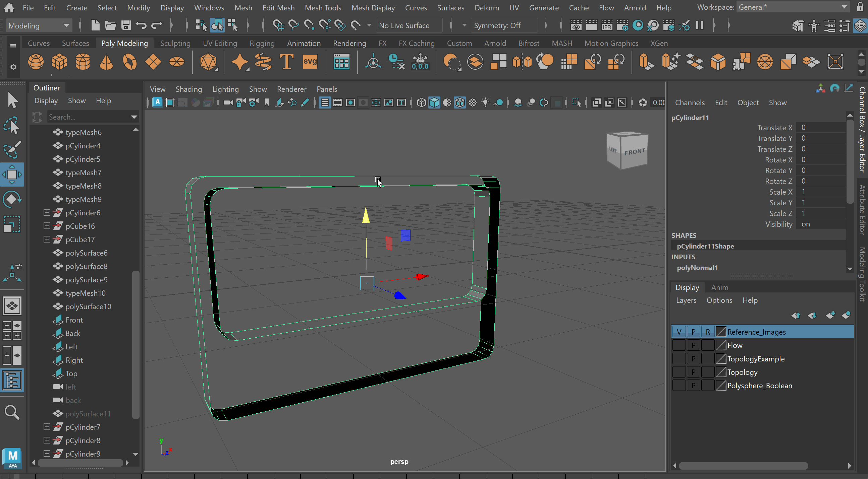Image resolution: width=868 pixels, height=479 pixels.
Task: Switch to the Sculpting shelf tab
Action: (175, 43)
